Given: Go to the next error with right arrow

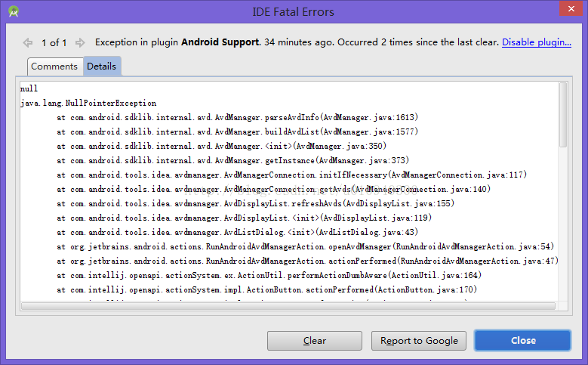Looking at the screenshot, I should (x=80, y=43).
